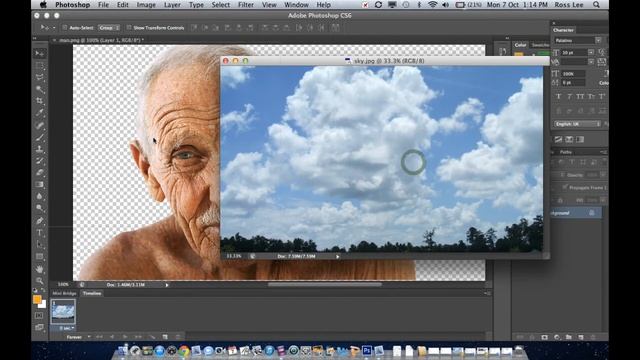This screenshot has width=640, height=360.
Task: Open Auto-Select Group dropdown
Action: tap(109, 28)
